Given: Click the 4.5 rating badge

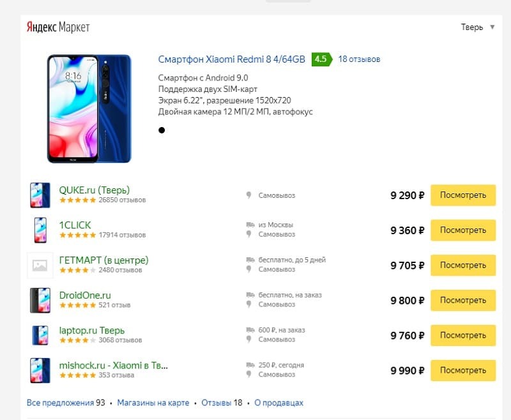Looking at the screenshot, I should pos(321,59).
